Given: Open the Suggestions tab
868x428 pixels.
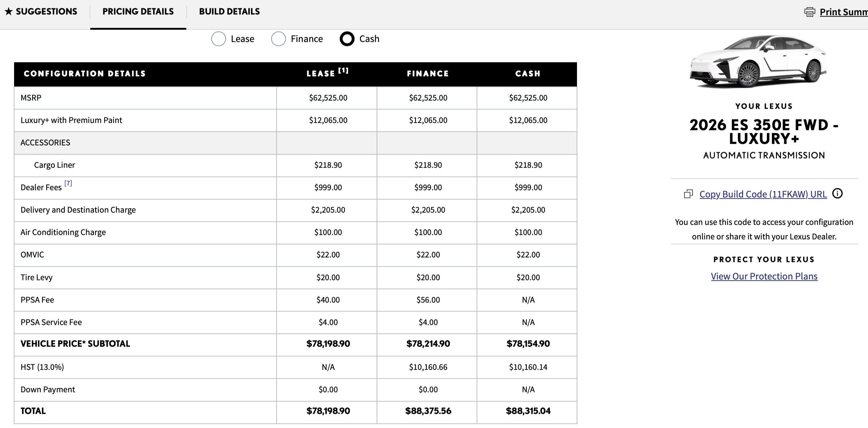Looking at the screenshot, I should tap(46, 12).
